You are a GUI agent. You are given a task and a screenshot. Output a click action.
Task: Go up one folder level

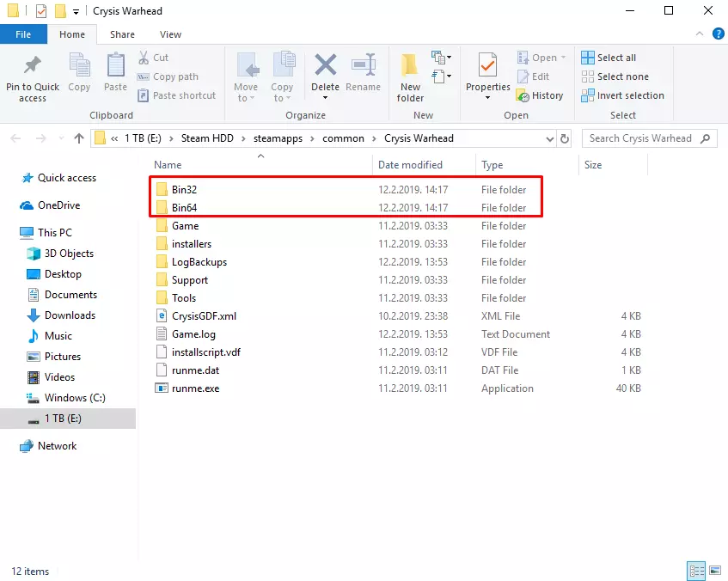pyautogui.click(x=79, y=138)
